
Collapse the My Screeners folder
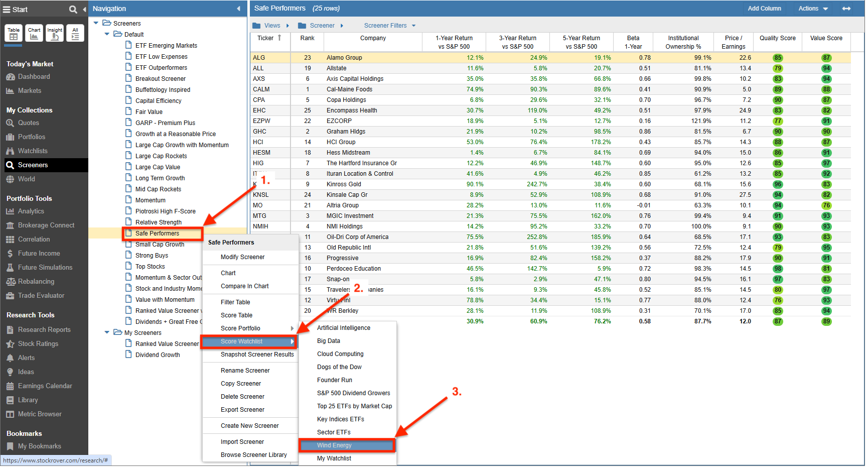click(x=107, y=332)
